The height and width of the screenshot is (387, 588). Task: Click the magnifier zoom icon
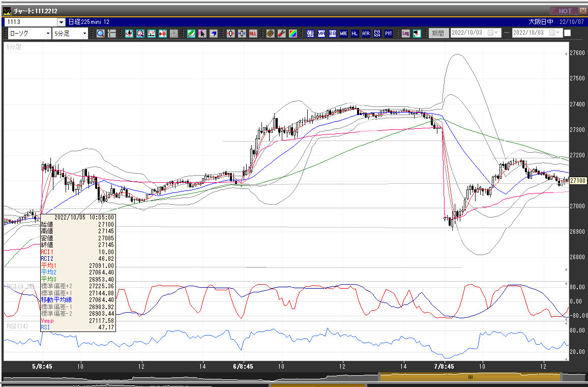pos(101,34)
